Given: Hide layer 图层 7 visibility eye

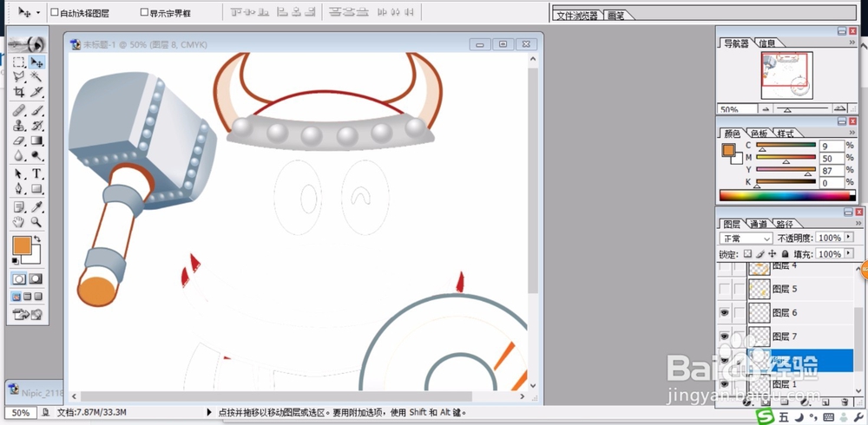Looking at the screenshot, I should 724,337.
